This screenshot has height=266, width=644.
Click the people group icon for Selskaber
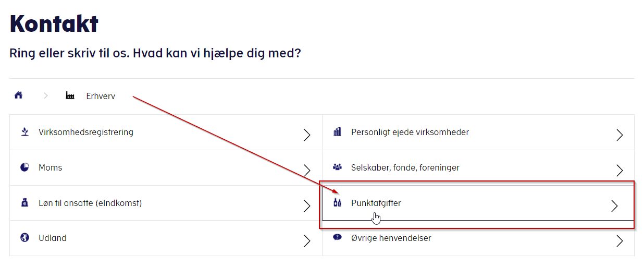click(x=337, y=167)
